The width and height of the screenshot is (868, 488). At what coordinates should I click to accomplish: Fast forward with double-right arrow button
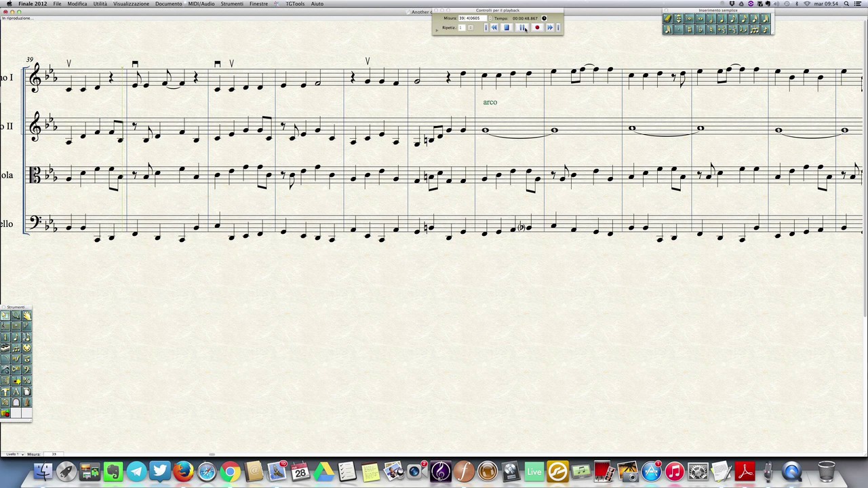click(x=550, y=27)
